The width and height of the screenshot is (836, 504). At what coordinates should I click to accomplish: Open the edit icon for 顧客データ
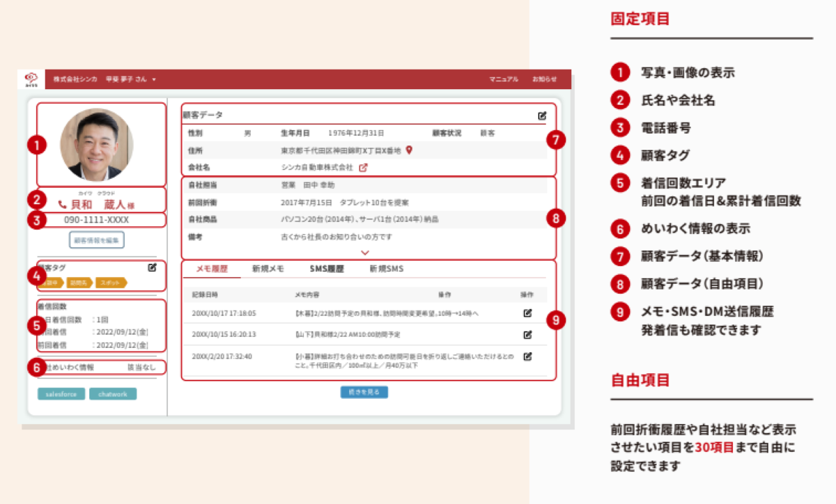pyautogui.click(x=542, y=116)
